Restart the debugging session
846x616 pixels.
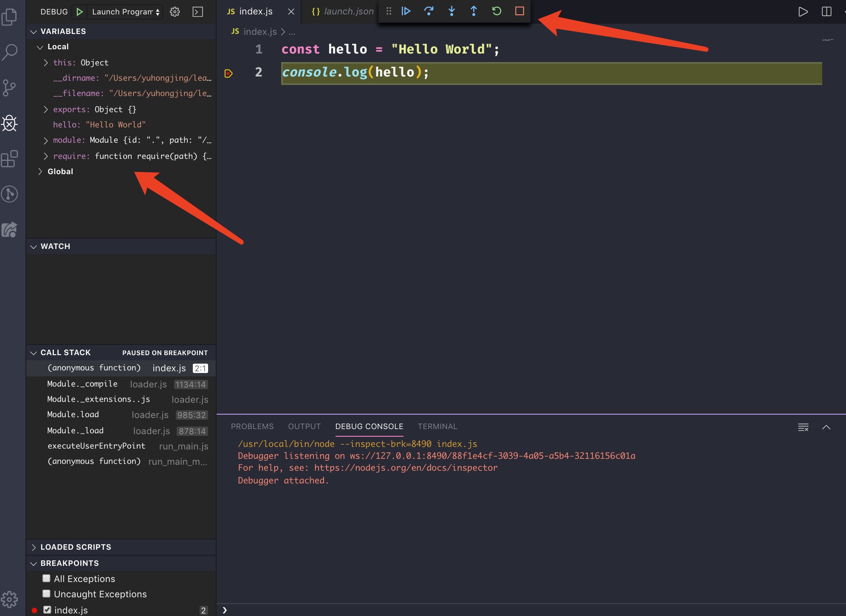496,11
